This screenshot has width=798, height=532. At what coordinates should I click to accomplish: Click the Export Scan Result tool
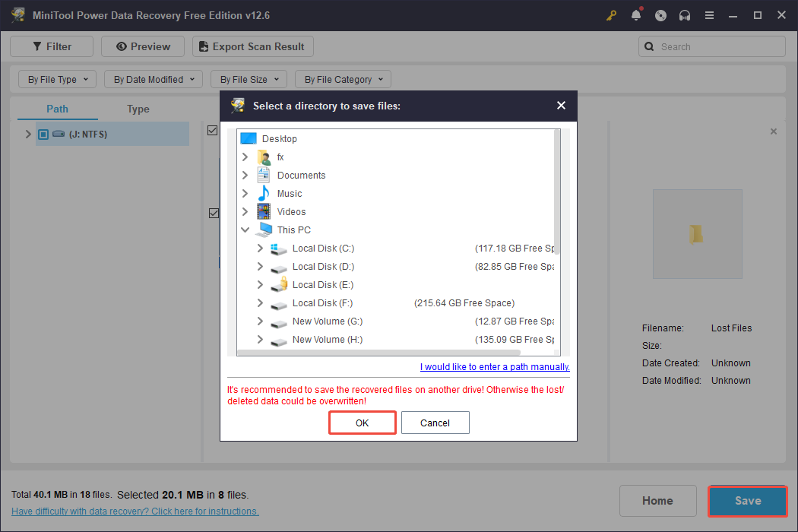tap(252, 46)
